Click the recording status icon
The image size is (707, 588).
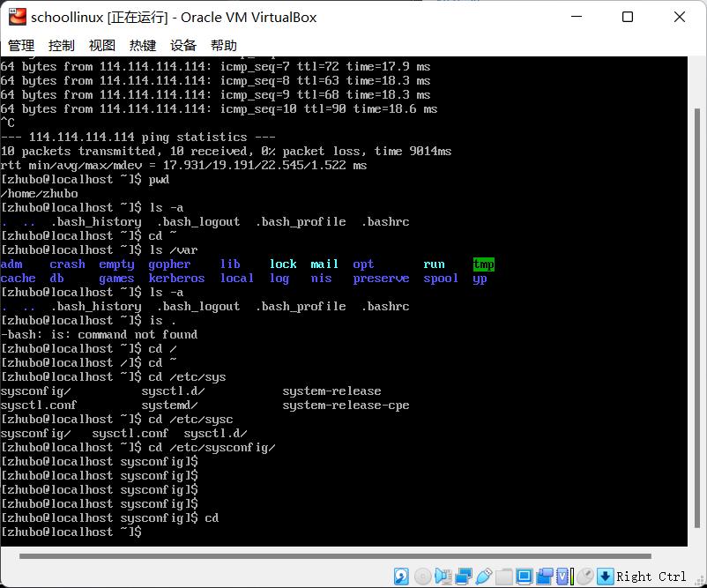pyautogui.click(x=545, y=576)
